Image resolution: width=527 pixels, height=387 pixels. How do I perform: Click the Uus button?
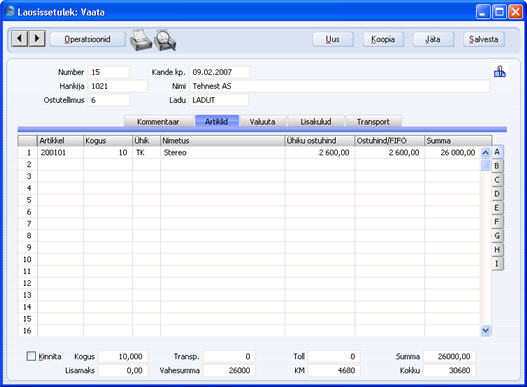(x=333, y=39)
